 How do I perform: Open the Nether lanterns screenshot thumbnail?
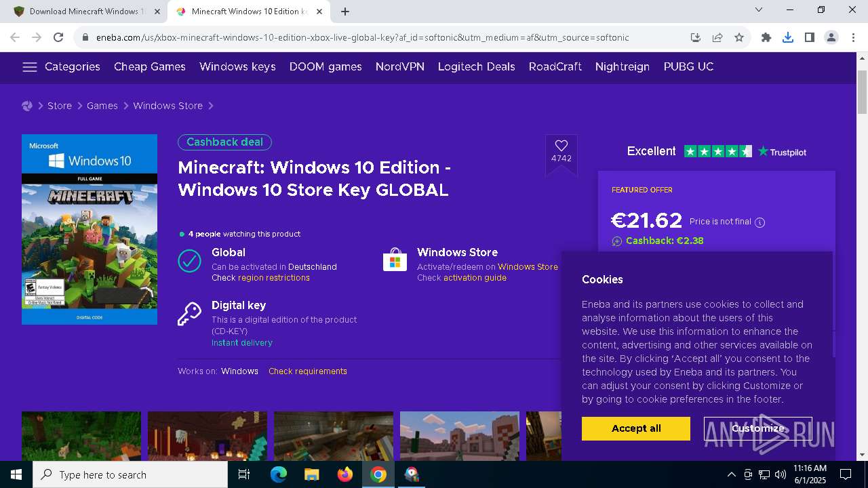click(208, 436)
